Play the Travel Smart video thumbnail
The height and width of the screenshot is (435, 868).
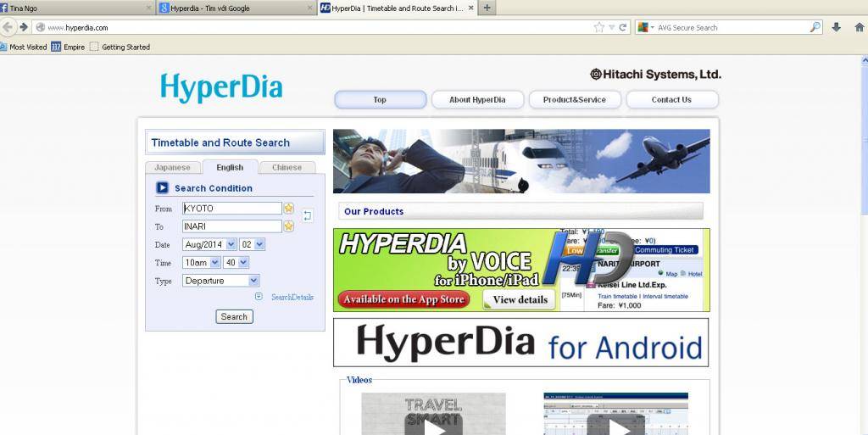tap(433, 414)
